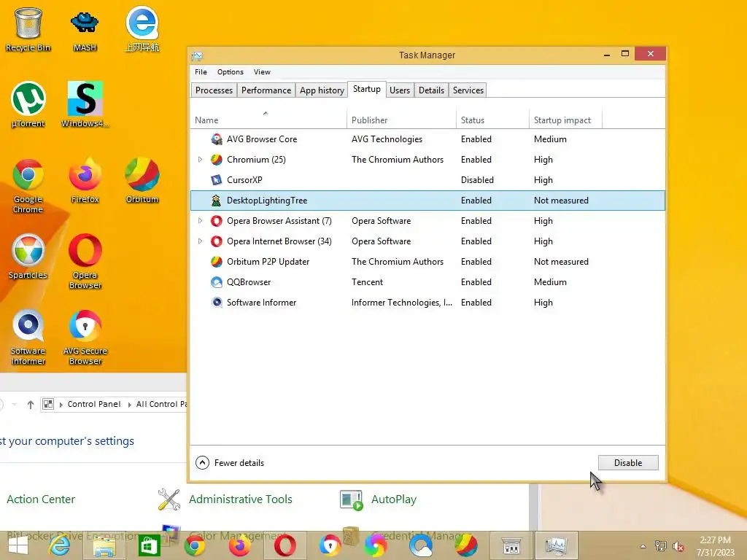Switch to the App history tab
This screenshot has height=560, width=747.
click(322, 90)
